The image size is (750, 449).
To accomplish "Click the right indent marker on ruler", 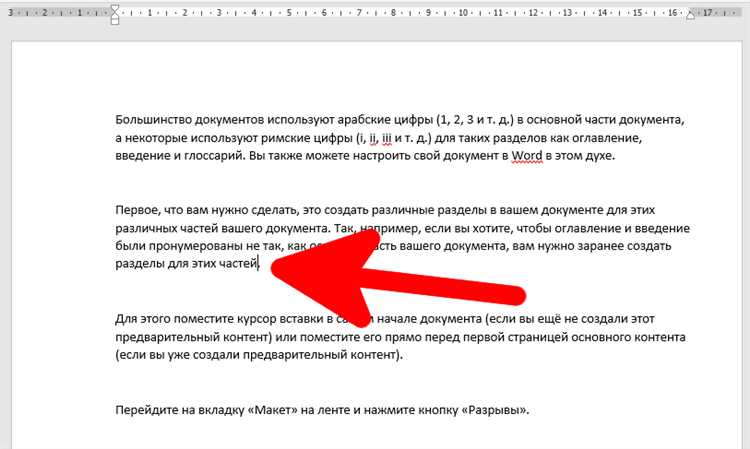I will (x=690, y=15).
